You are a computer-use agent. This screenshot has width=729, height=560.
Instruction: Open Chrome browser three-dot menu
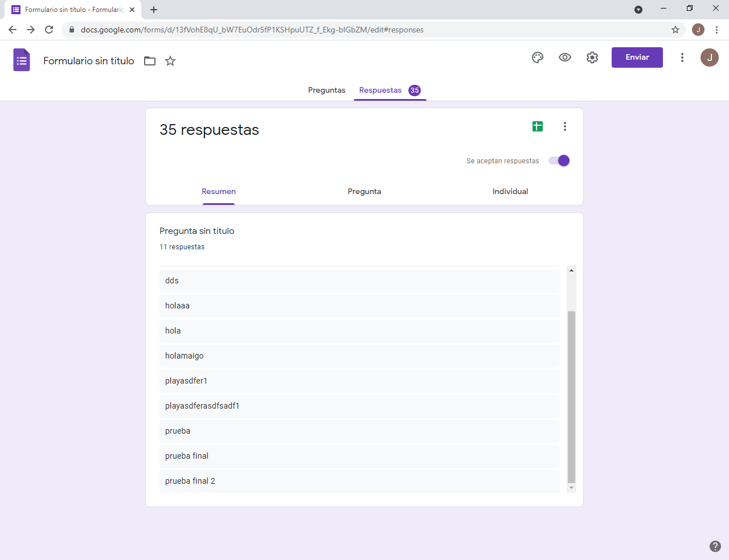(x=716, y=30)
